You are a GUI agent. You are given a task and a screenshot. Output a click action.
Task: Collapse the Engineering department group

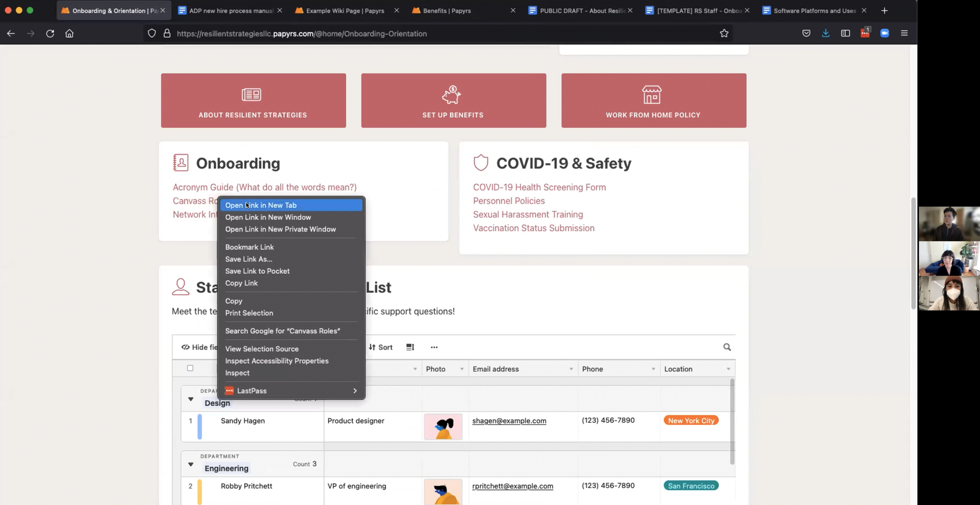pos(191,464)
